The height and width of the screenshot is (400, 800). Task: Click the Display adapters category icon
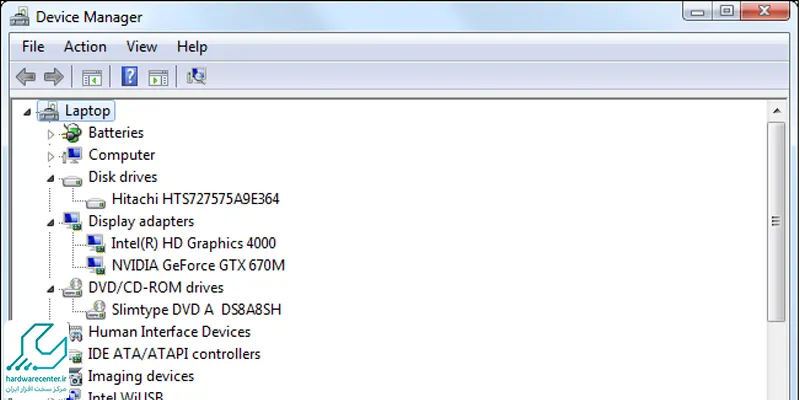[x=72, y=221]
